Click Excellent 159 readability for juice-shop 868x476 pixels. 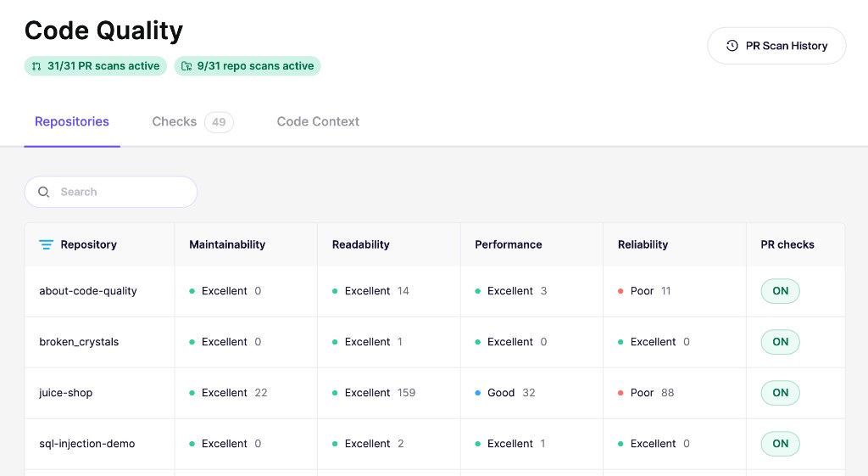click(x=374, y=393)
